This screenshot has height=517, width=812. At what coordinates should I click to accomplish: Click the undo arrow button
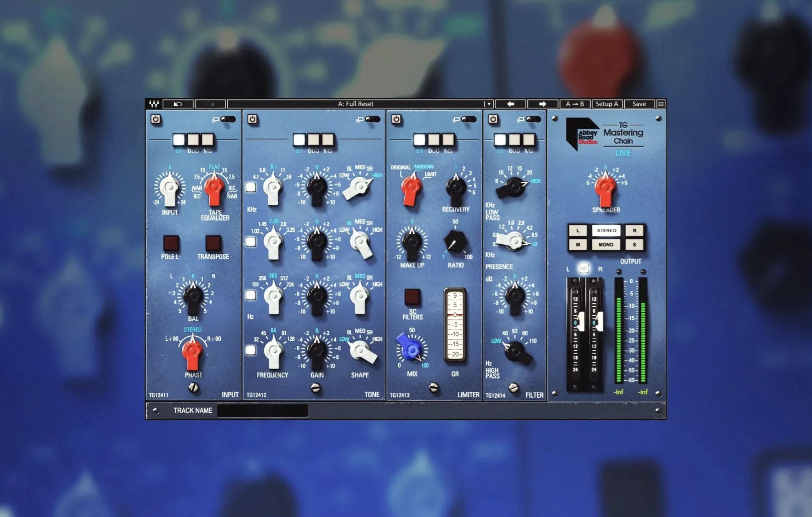click(x=178, y=104)
